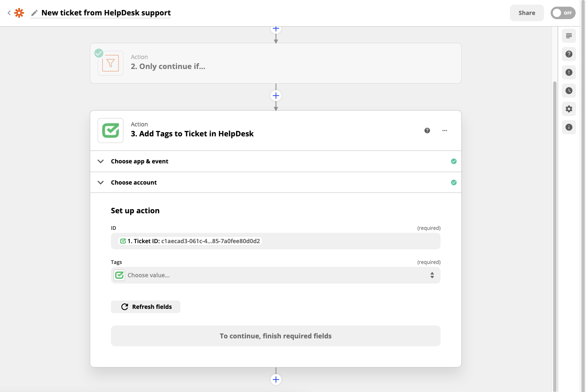Screen dimensions: 586x392
Task: Select the '1. Ticket ID' pill in ID field
Action: click(190, 241)
